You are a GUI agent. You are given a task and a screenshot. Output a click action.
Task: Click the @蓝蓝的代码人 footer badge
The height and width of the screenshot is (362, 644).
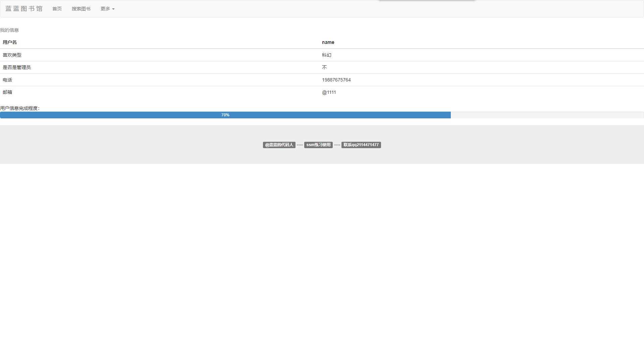[279, 145]
